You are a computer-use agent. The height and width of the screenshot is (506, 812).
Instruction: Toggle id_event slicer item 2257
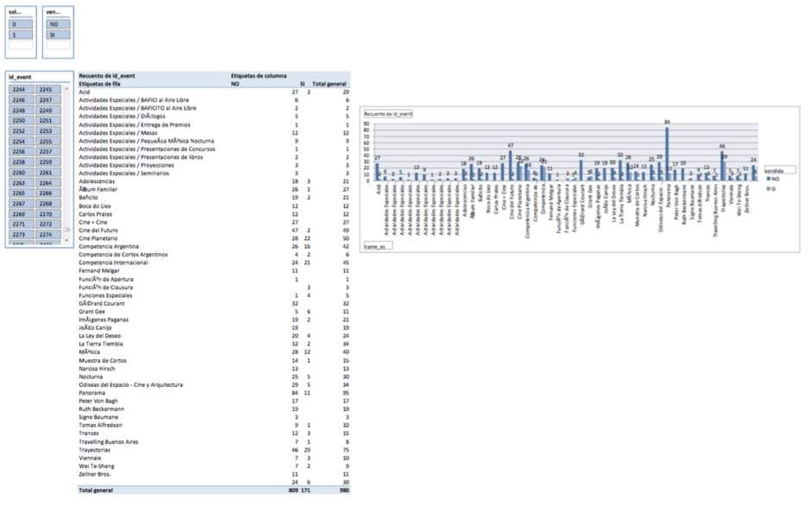(48, 151)
